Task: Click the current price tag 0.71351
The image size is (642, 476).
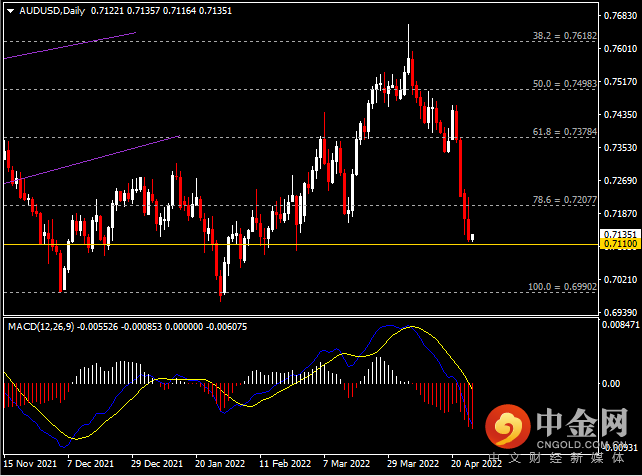Action: pos(621,234)
